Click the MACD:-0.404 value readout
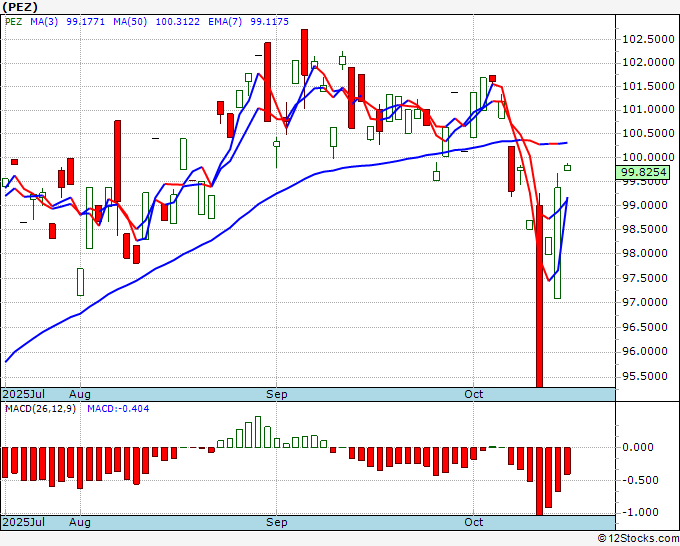This screenshot has width=680, height=546. click(118, 409)
